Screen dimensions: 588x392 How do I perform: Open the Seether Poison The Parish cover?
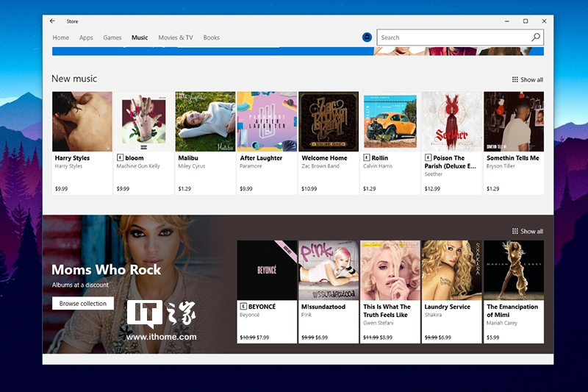tap(452, 121)
